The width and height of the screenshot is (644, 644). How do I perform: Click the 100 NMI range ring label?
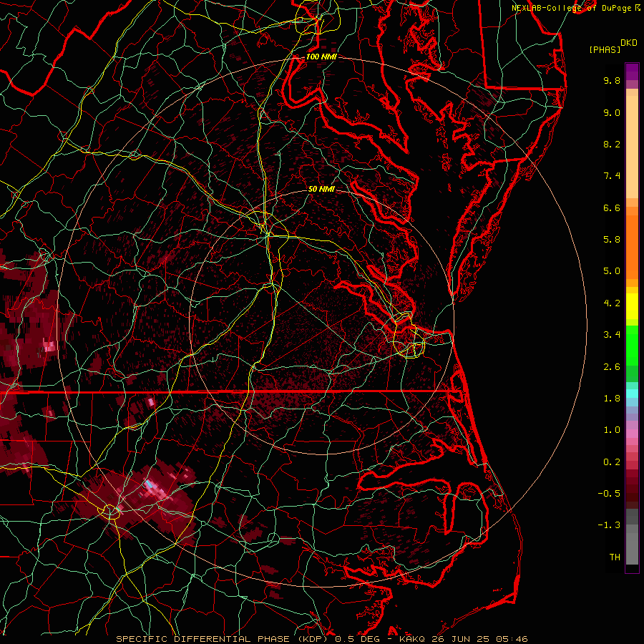click(321, 57)
